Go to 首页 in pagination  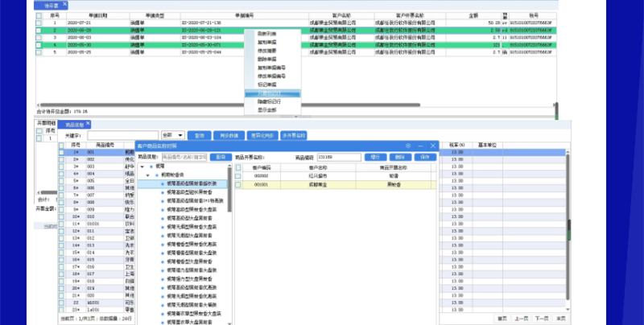[502, 319]
